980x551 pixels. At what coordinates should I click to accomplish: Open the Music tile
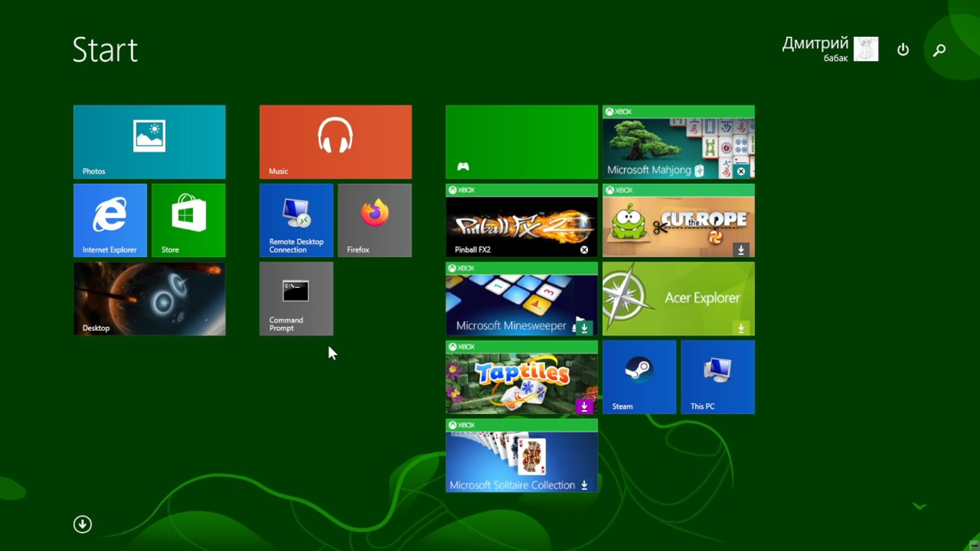tap(336, 141)
